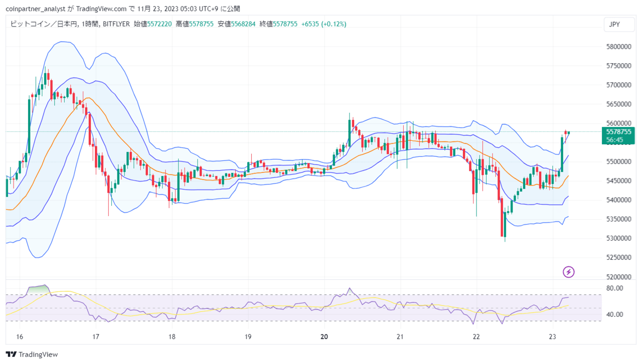The height and width of the screenshot is (364, 642).
Task: Open the JPY currency selector
Action: 614,24
